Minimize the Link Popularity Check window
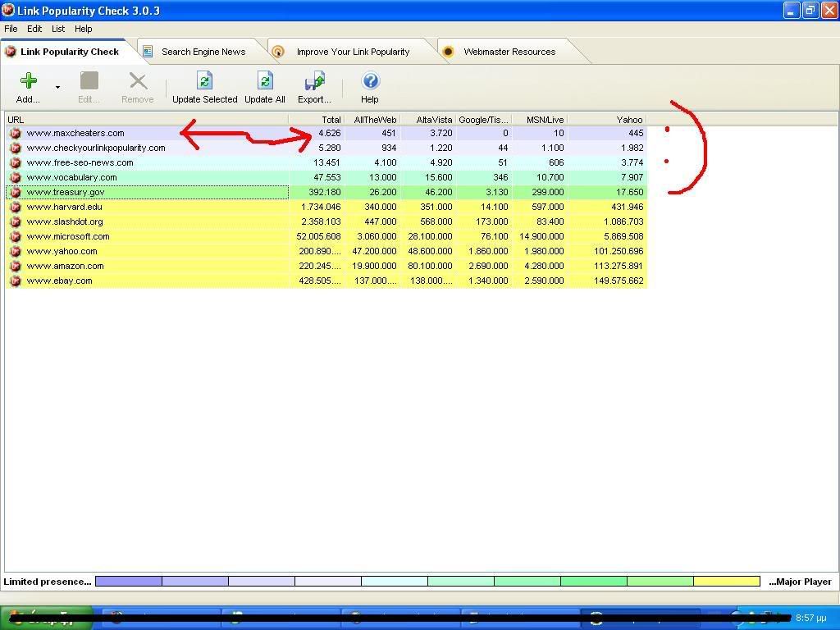The height and width of the screenshot is (630, 840). 792,11
